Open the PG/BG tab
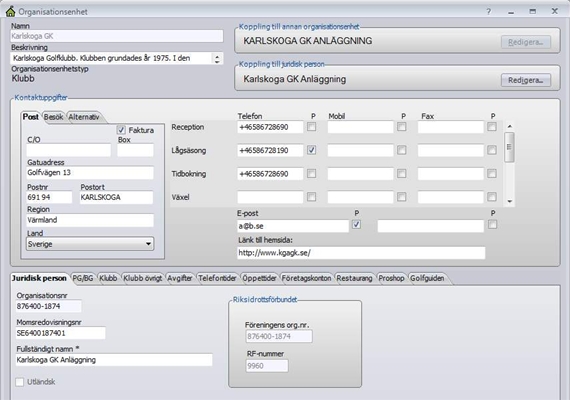This screenshot has width=570, height=400. point(83,278)
